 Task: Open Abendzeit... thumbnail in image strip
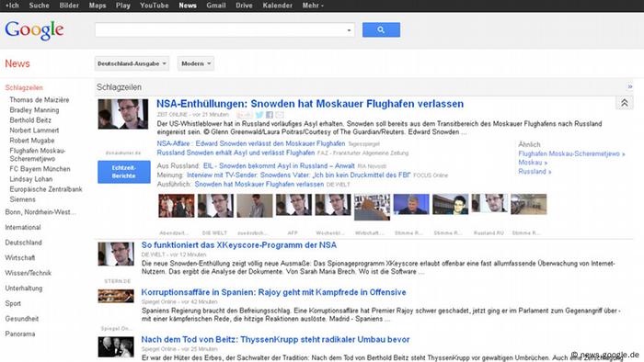click(x=177, y=206)
